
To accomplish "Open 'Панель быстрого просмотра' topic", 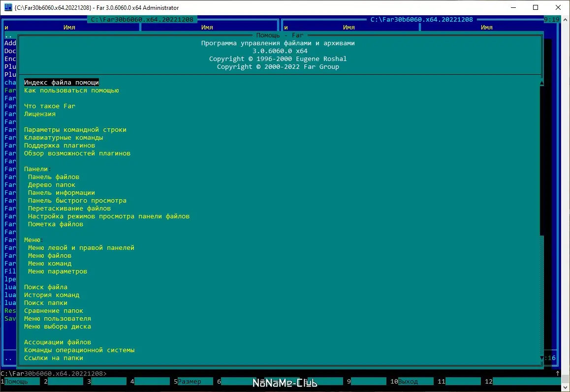I will [x=77, y=201].
